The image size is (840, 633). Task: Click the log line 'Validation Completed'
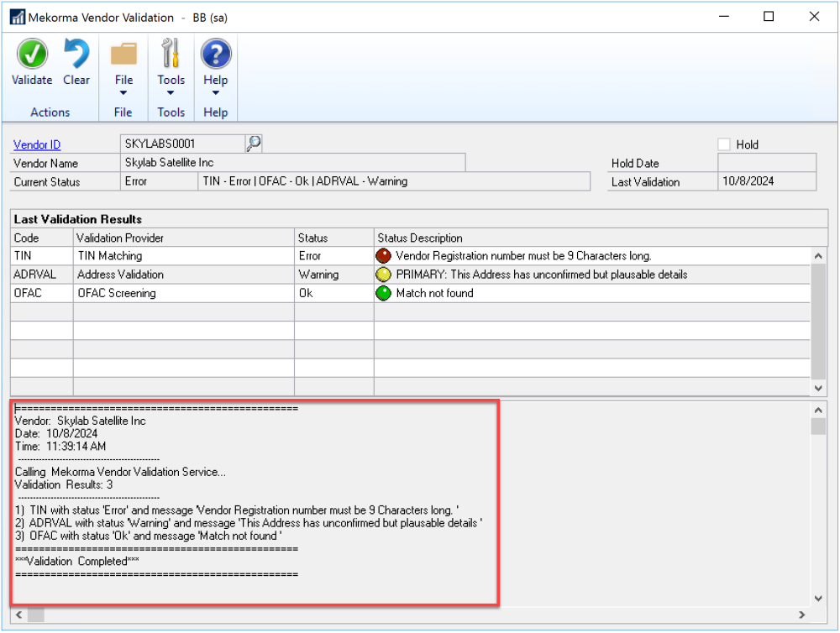[x=77, y=562]
